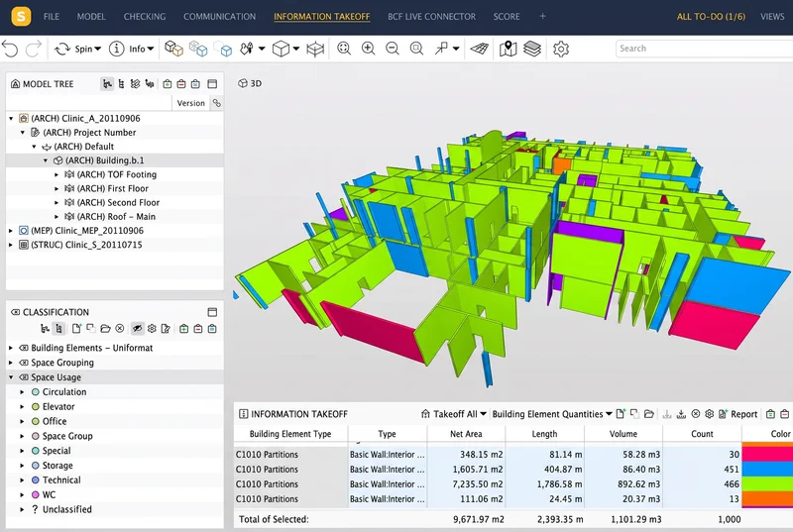This screenshot has width=793, height=532.
Task: Zoom out of the 3D view
Action: pyautogui.click(x=393, y=49)
